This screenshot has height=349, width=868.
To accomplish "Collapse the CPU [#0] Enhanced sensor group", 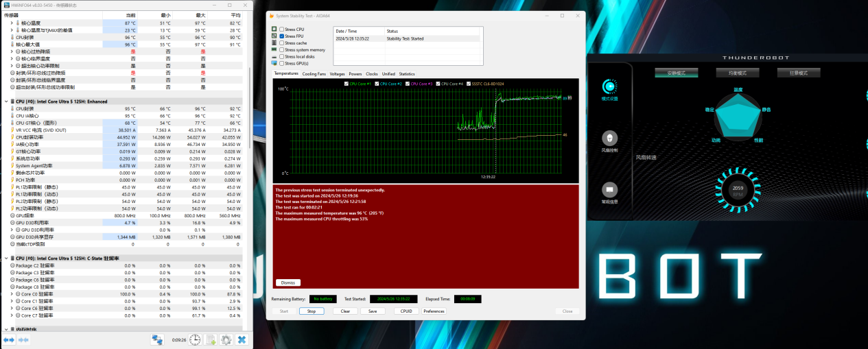I will pyautogui.click(x=6, y=101).
